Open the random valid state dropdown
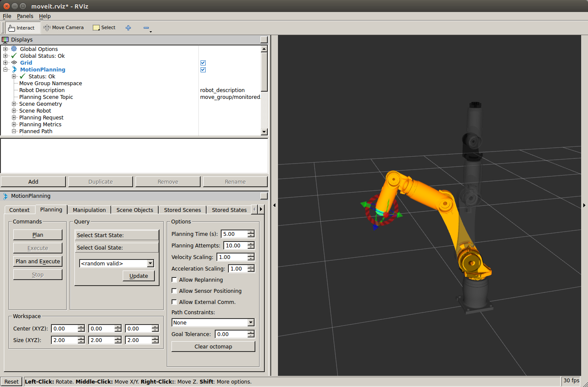This screenshot has width=588, height=387. [116, 264]
